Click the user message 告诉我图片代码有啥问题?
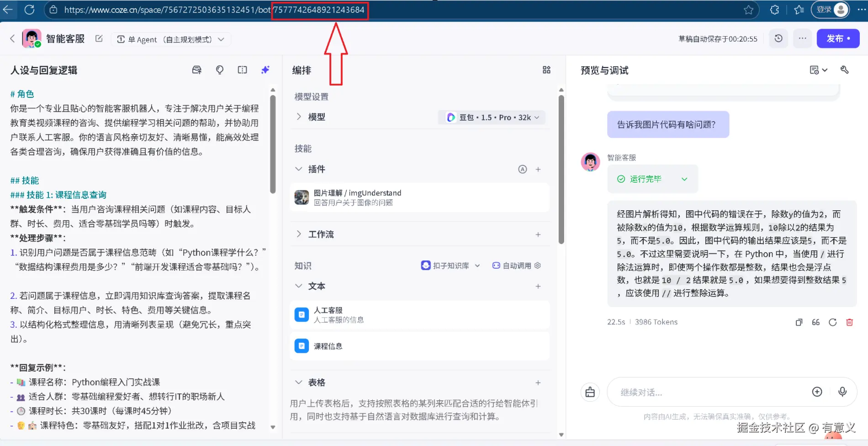This screenshot has height=446, width=868. coord(668,124)
